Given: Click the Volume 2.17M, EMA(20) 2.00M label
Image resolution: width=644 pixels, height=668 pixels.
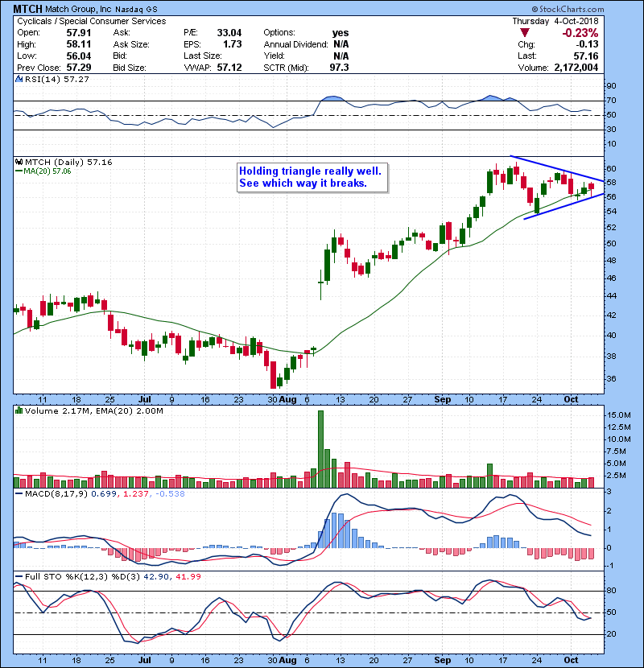Looking at the screenshot, I should point(93,410).
